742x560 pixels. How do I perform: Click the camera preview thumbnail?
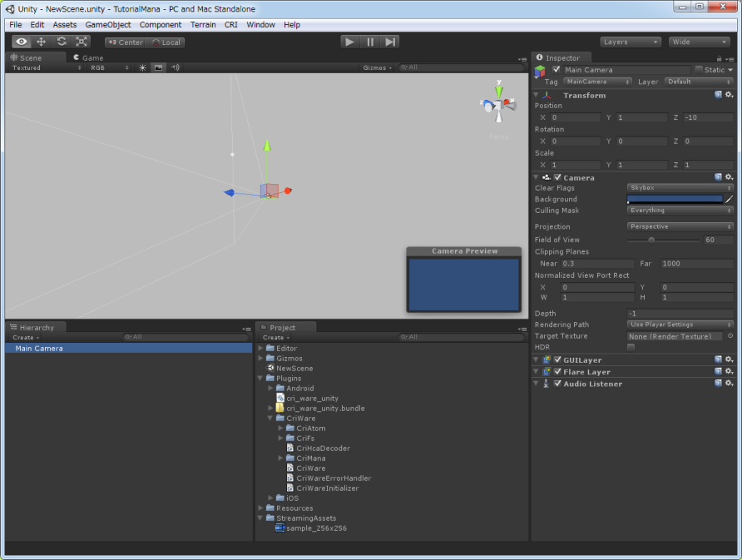(x=464, y=284)
